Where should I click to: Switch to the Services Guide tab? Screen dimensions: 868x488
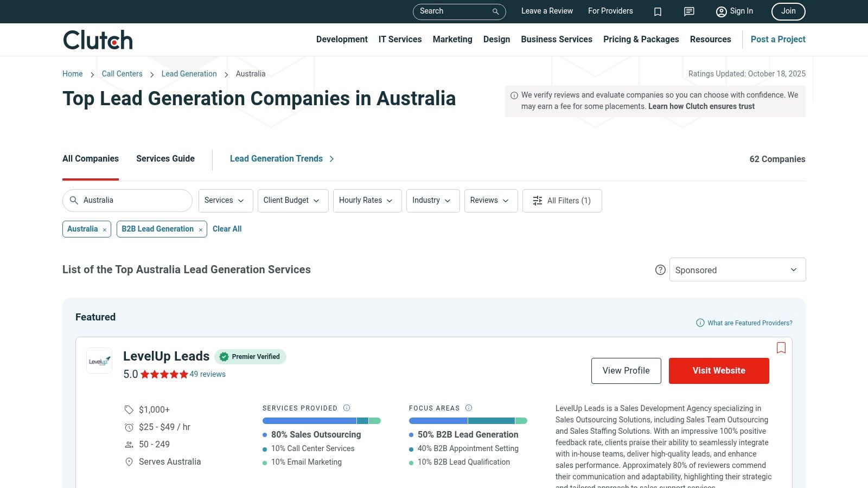[165, 159]
